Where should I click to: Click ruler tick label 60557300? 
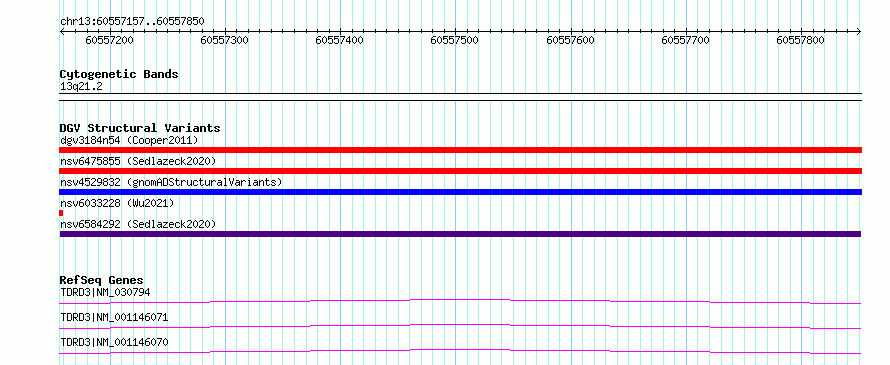225,40
